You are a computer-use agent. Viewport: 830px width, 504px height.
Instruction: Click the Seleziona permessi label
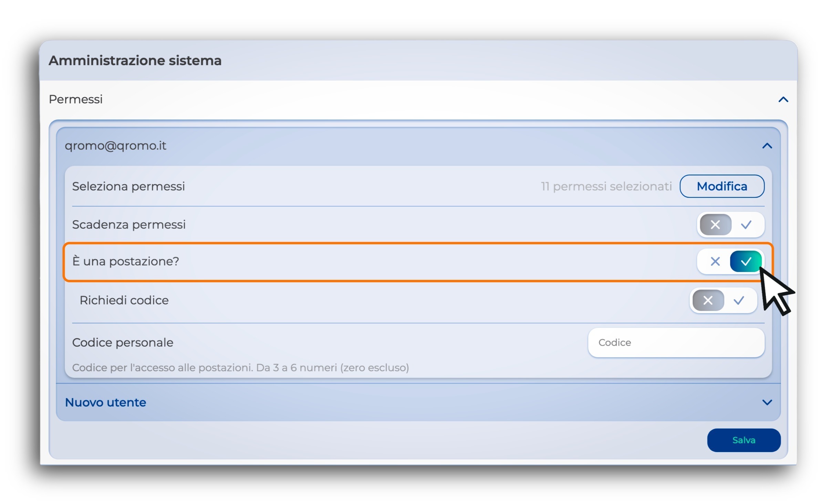[x=128, y=186]
